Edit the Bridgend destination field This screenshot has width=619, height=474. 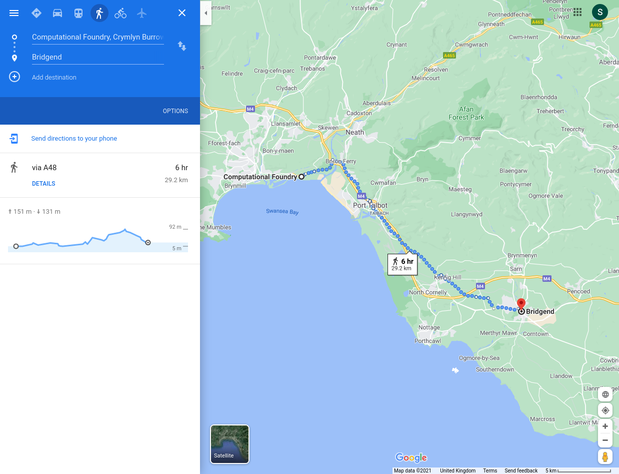pyautogui.click(x=98, y=58)
